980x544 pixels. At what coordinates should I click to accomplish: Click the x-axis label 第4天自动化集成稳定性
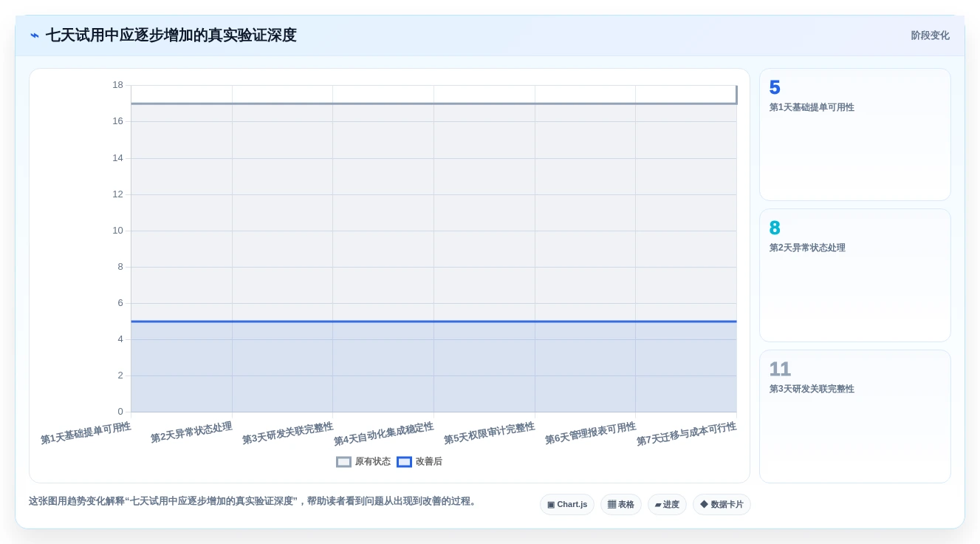[x=383, y=434]
